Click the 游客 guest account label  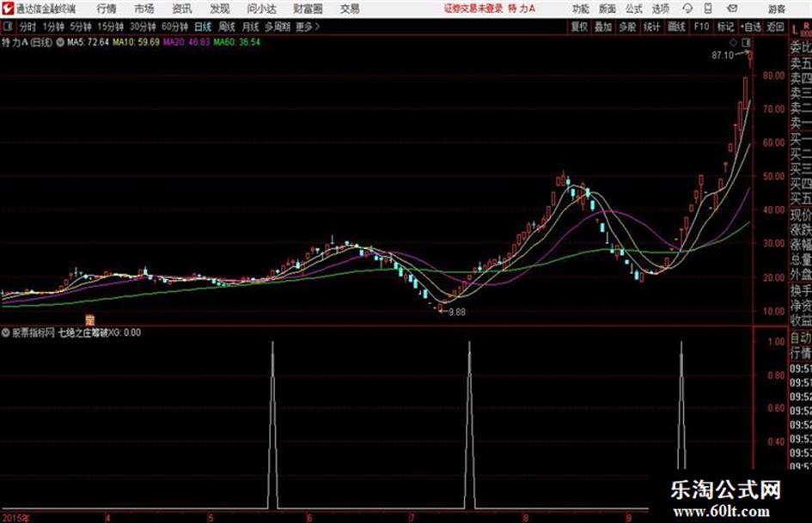(777, 9)
